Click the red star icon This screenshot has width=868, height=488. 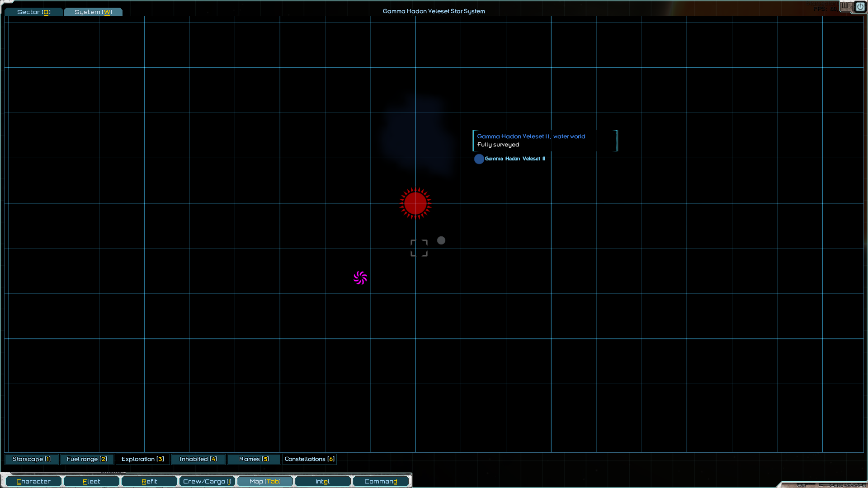[x=415, y=203]
